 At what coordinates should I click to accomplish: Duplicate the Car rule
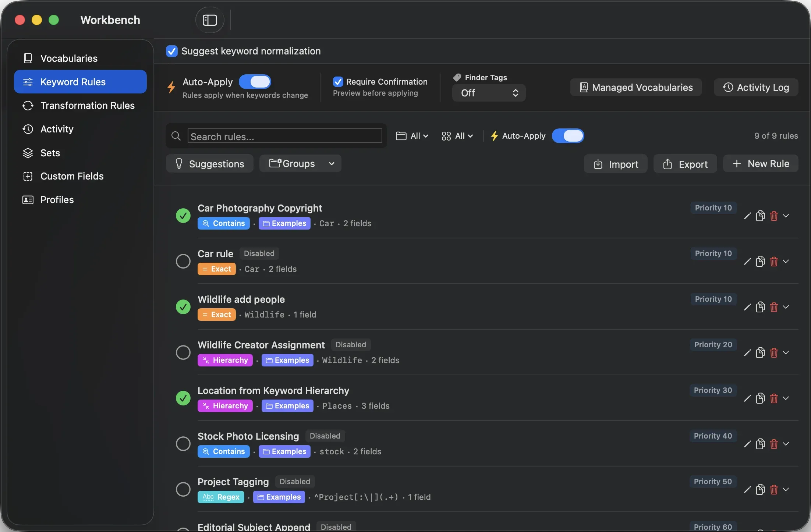[x=761, y=262]
